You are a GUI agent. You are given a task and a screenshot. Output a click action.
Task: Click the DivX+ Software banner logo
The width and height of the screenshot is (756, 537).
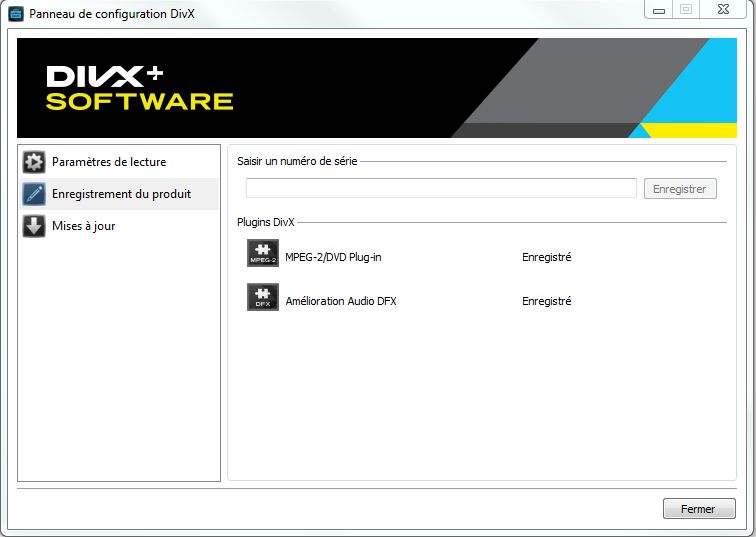(x=140, y=88)
